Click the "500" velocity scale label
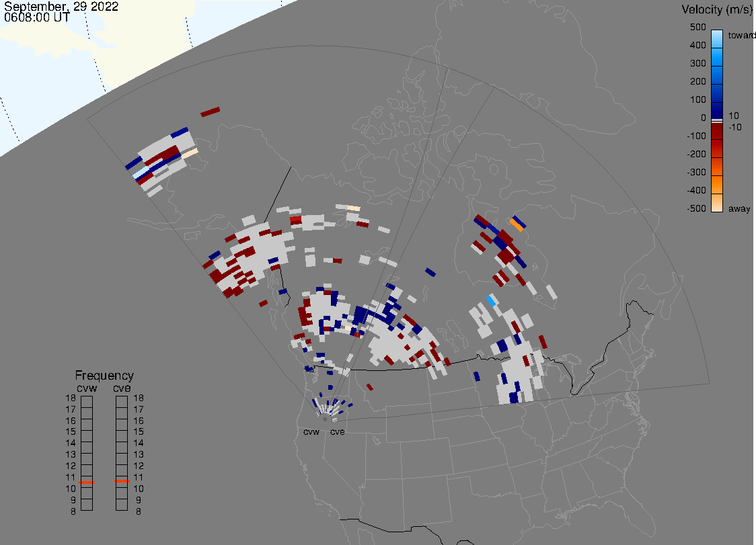This screenshot has width=756, height=545. tap(697, 27)
